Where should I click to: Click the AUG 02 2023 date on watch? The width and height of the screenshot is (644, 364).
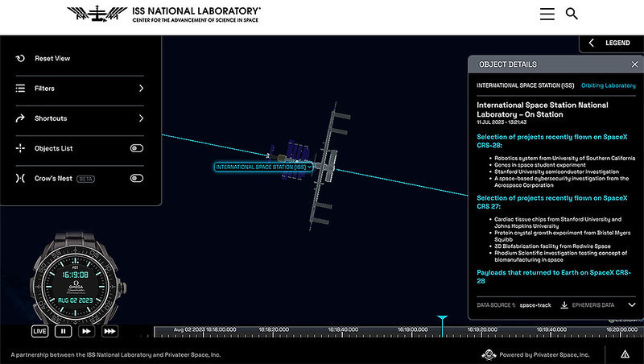pyautogui.click(x=75, y=300)
